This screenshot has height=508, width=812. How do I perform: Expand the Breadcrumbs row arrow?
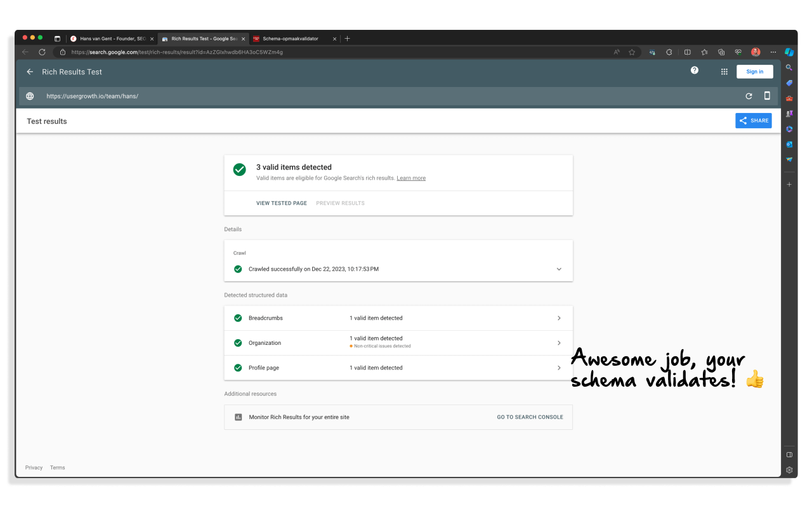pos(559,318)
